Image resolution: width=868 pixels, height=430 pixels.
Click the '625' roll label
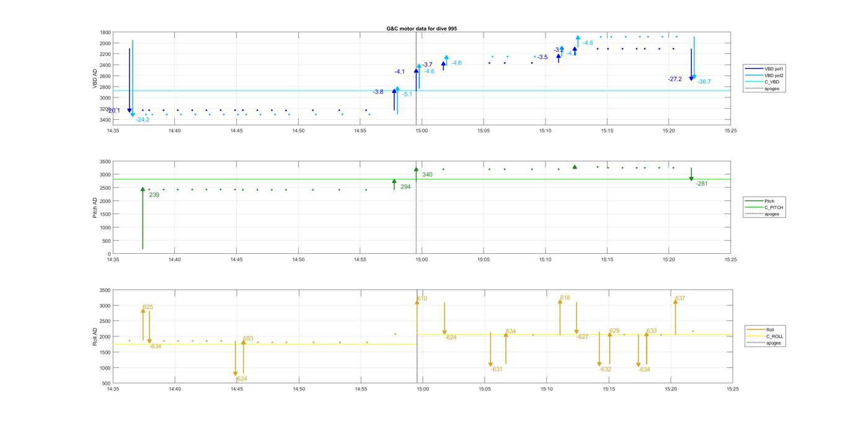point(148,307)
